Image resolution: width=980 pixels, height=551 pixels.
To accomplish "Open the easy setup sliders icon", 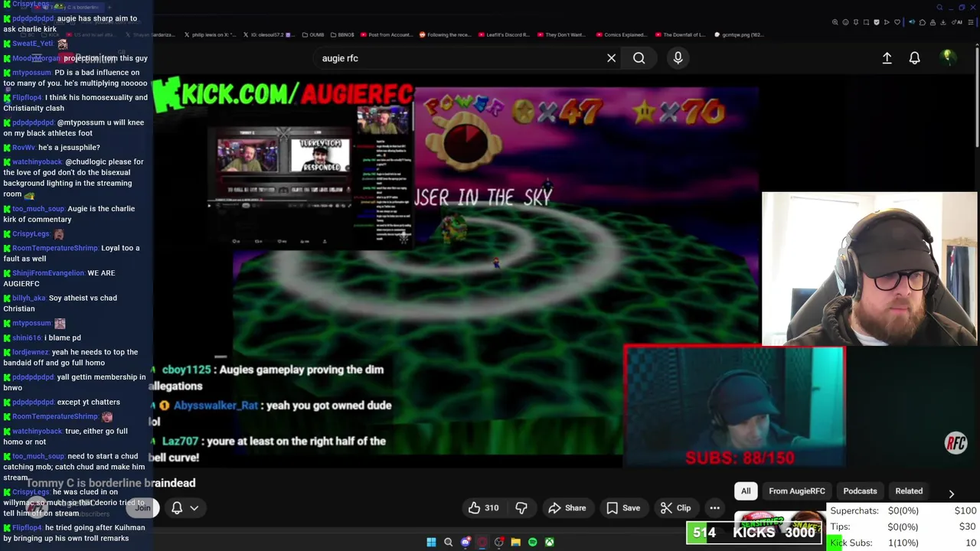I will 970,22.
